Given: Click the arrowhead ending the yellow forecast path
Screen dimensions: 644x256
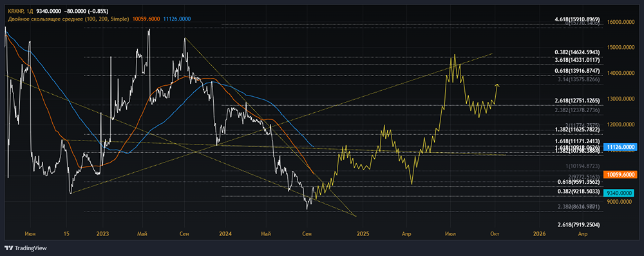Looking at the screenshot, I should 498,85.
